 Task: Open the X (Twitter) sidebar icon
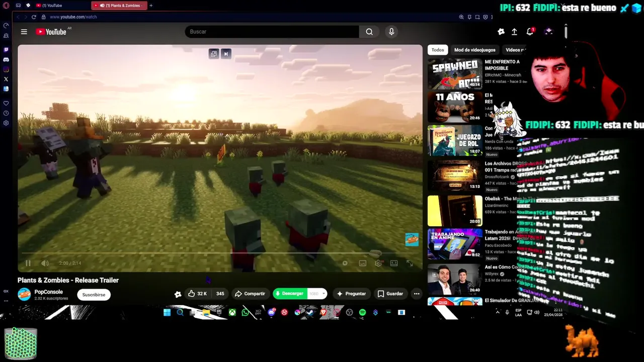(6, 79)
